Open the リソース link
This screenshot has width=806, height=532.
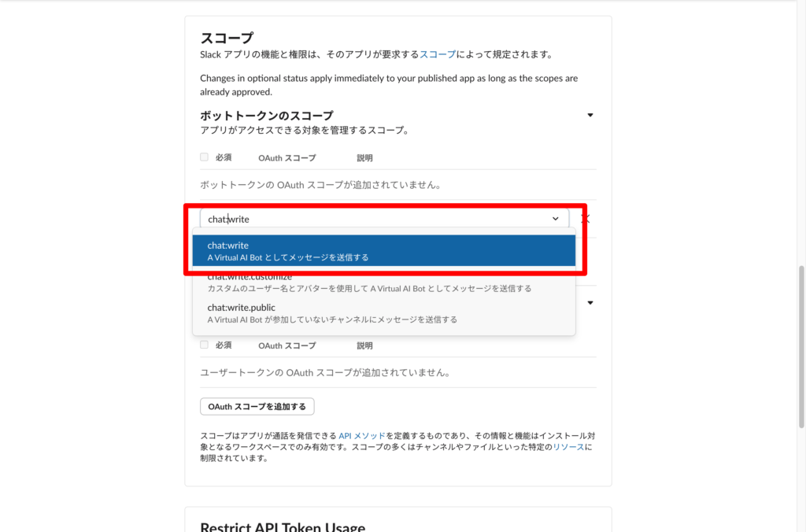(568, 446)
